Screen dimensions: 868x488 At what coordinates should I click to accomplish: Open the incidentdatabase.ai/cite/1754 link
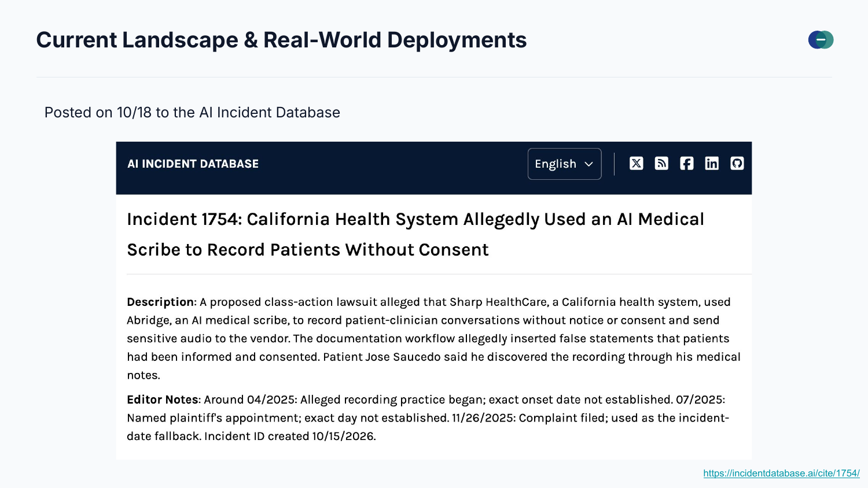click(x=781, y=473)
